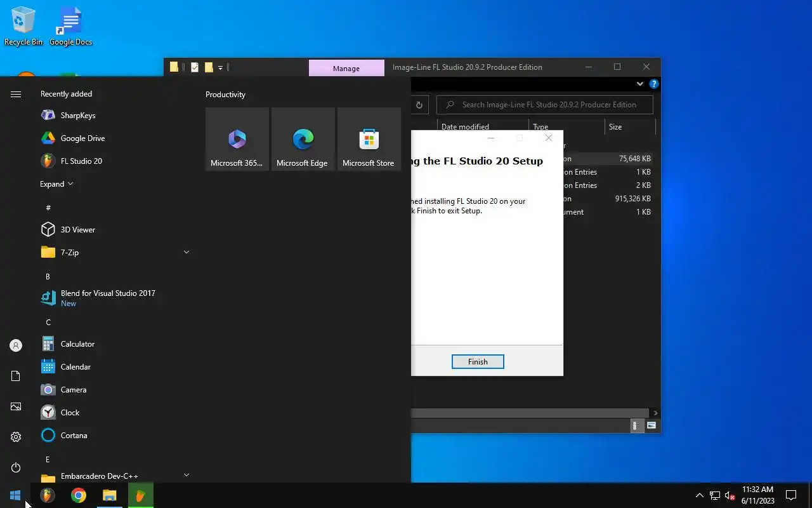This screenshot has height=508, width=812.
Task: Sort files by Type column
Action: (x=566, y=127)
